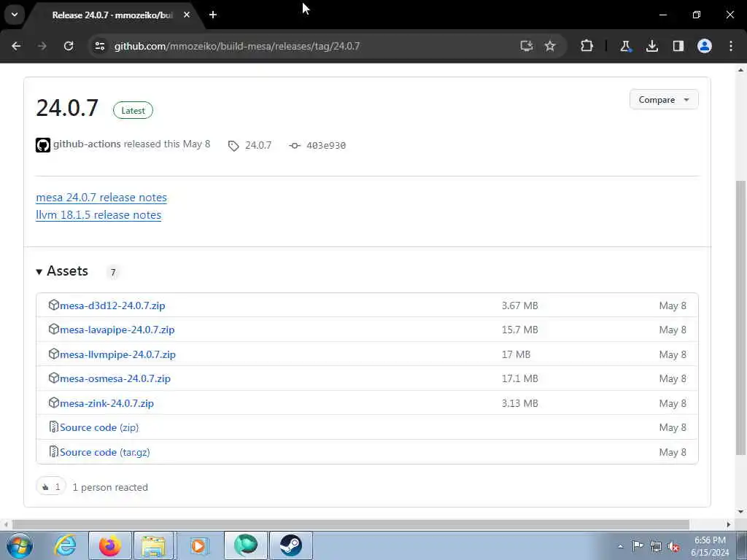Click package icon beside mesa-zink zip

pos(54,402)
